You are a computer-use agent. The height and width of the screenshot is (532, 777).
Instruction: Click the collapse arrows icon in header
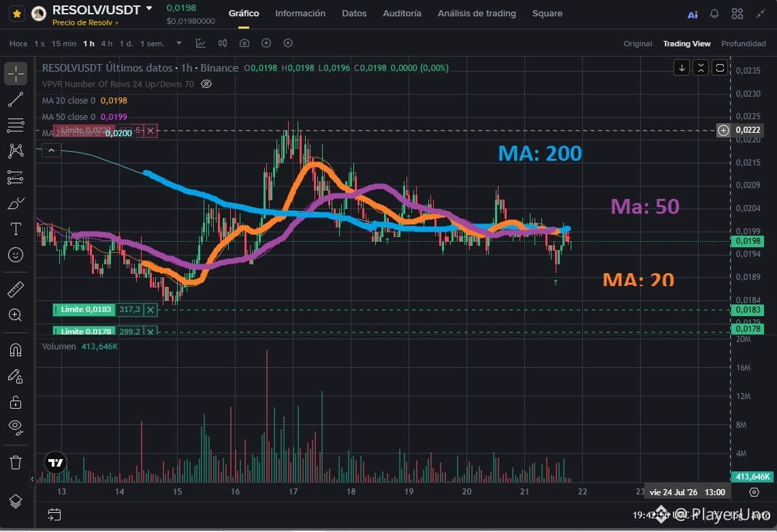pyautogui.click(x=761, y=14)
